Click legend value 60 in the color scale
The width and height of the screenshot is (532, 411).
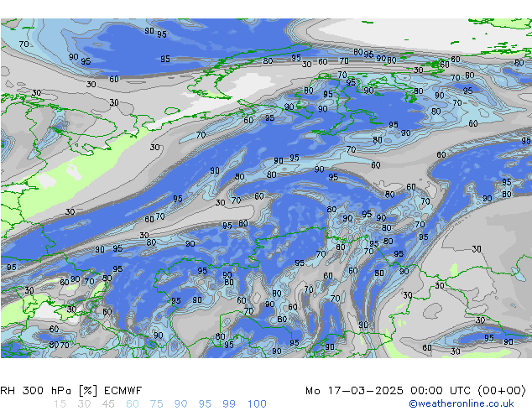133,404
